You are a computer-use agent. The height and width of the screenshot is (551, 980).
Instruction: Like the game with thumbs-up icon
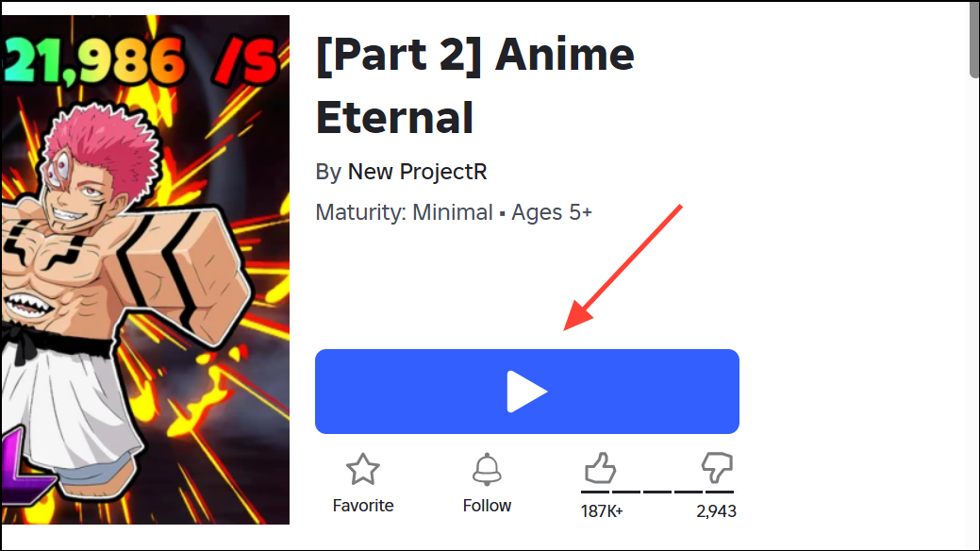pos(600,468)
